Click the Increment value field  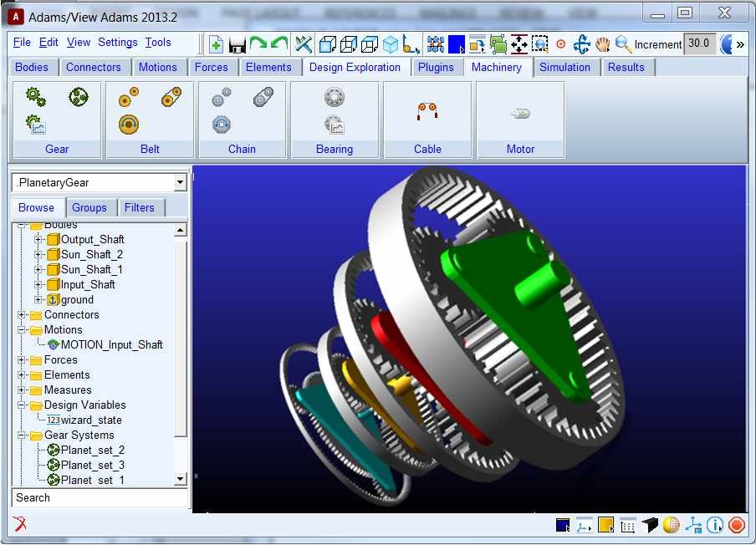click(x=700, y=43)
